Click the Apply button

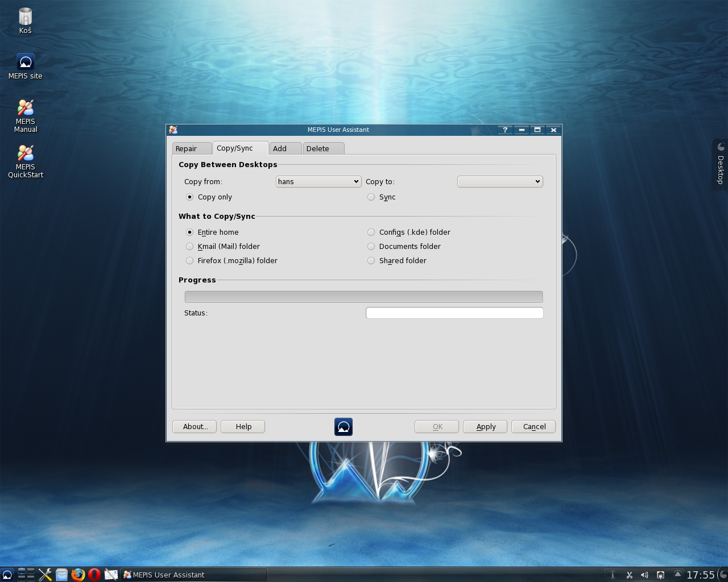pyautogui.click(x=485, y=426)
